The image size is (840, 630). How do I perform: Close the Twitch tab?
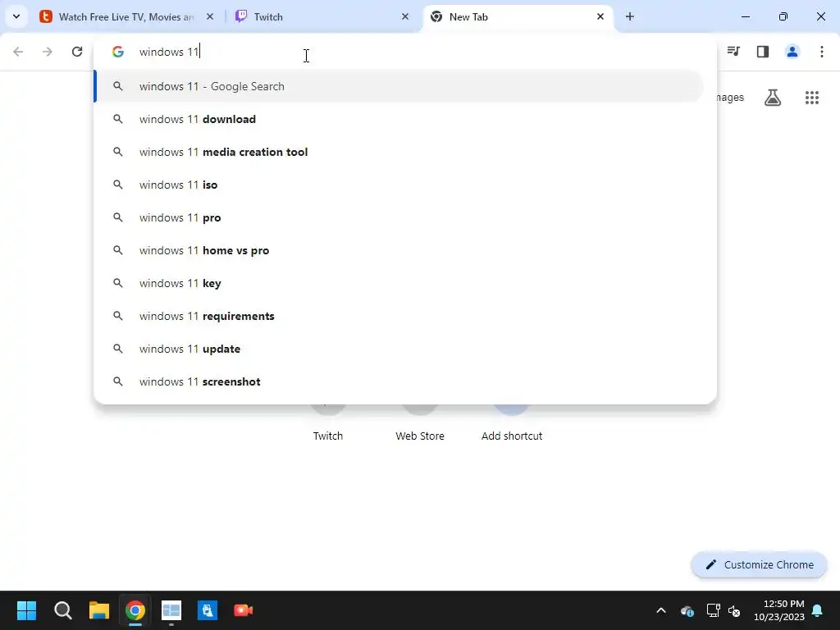[x=405, y=16]
